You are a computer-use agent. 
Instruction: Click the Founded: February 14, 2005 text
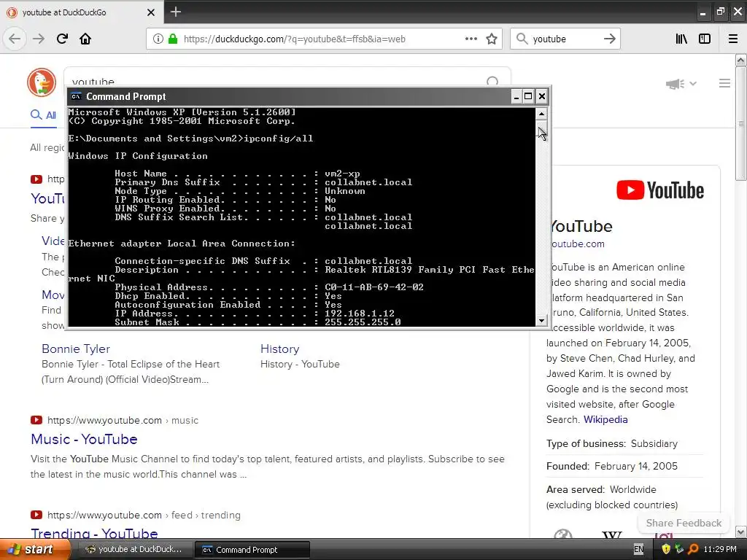[612, 466]
